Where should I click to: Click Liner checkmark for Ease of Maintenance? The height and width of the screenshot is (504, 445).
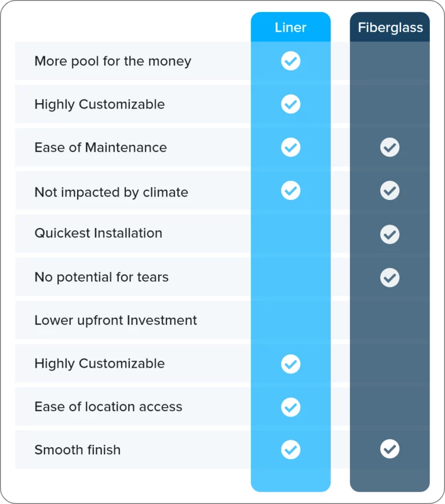[x=290, y=147]
